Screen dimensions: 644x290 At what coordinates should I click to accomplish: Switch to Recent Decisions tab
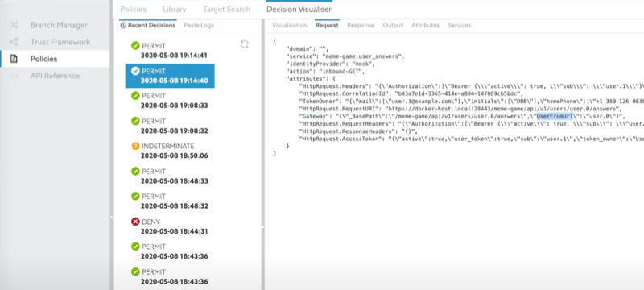click(x=148, y=25)
